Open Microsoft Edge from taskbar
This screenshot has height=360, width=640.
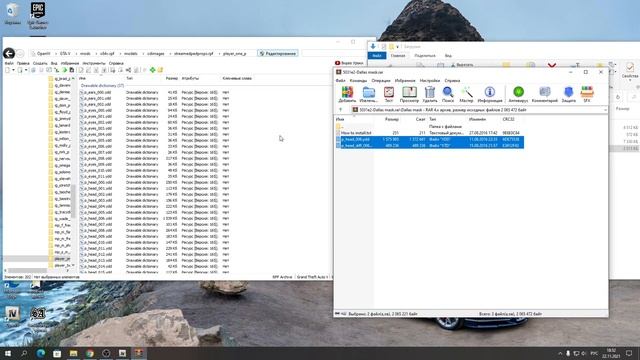click(41, 353)
